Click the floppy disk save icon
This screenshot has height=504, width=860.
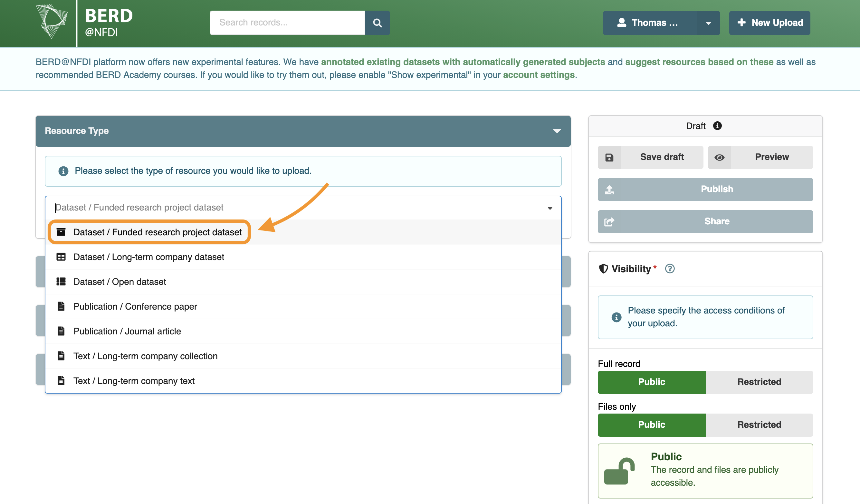tap(609, 158)
